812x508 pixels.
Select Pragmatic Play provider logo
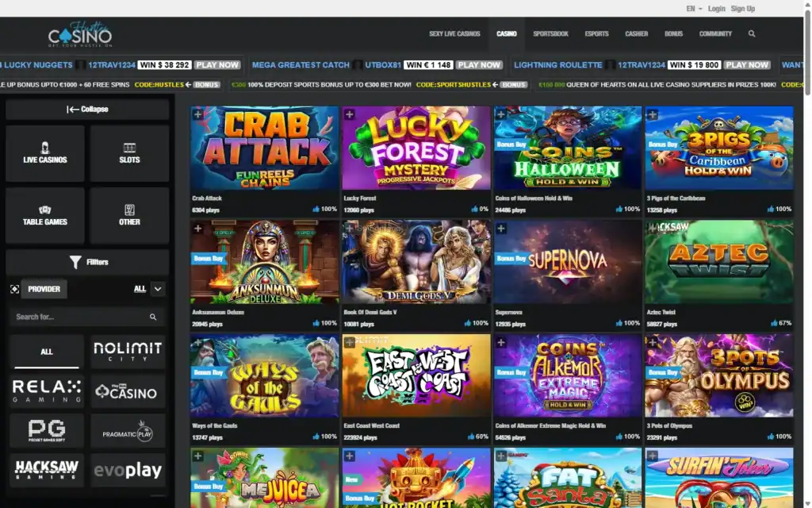coord(128,431)
